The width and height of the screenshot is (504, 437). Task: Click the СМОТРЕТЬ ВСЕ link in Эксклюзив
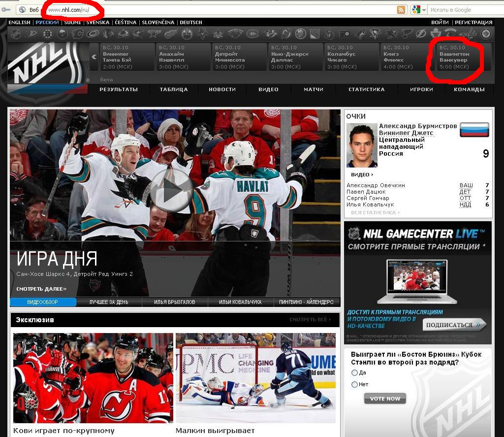tap(310, 320)
